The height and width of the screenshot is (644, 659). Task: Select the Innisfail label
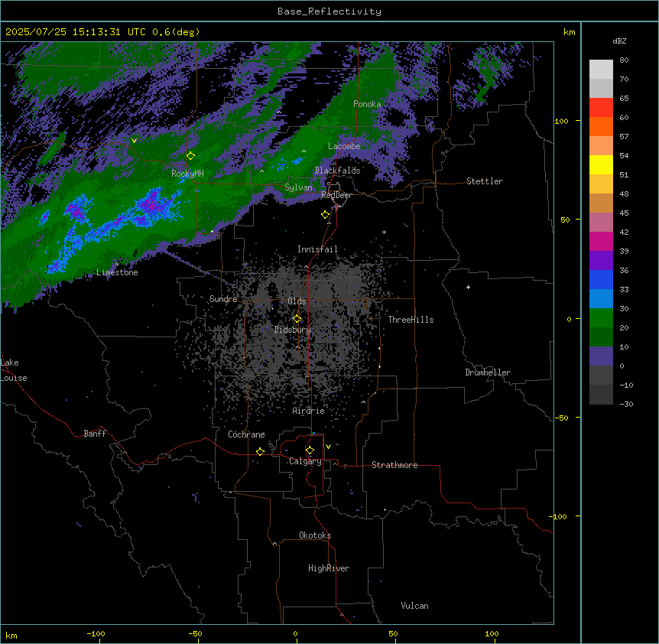[x=317, y=249]
